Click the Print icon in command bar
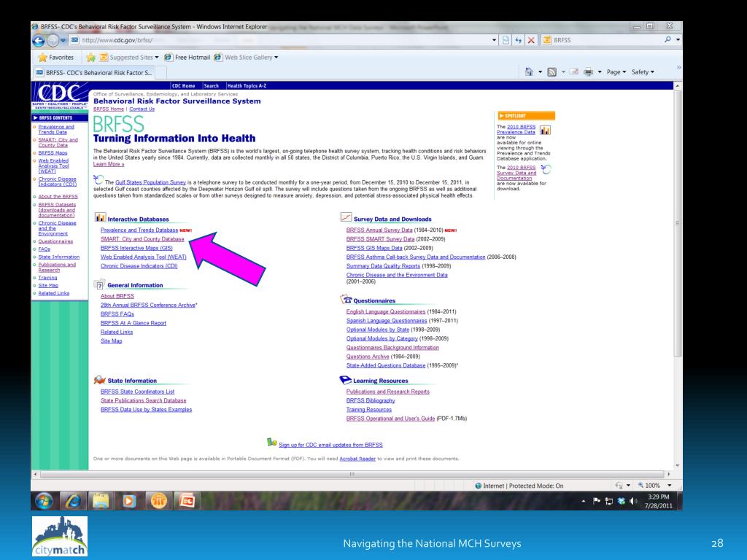 [x=589, y=72]
